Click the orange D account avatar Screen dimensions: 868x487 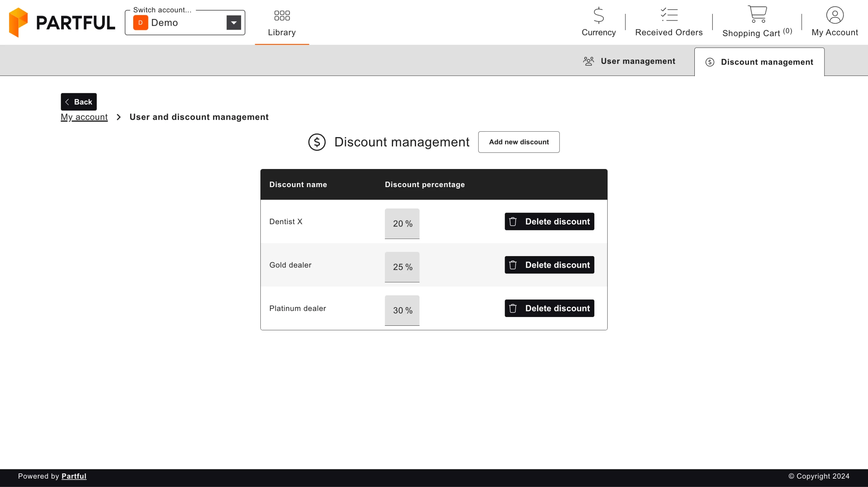pos(140,23)
